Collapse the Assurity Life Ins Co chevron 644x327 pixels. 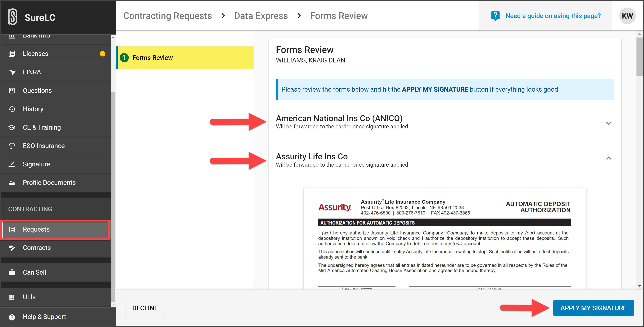[x=608, y=158]
